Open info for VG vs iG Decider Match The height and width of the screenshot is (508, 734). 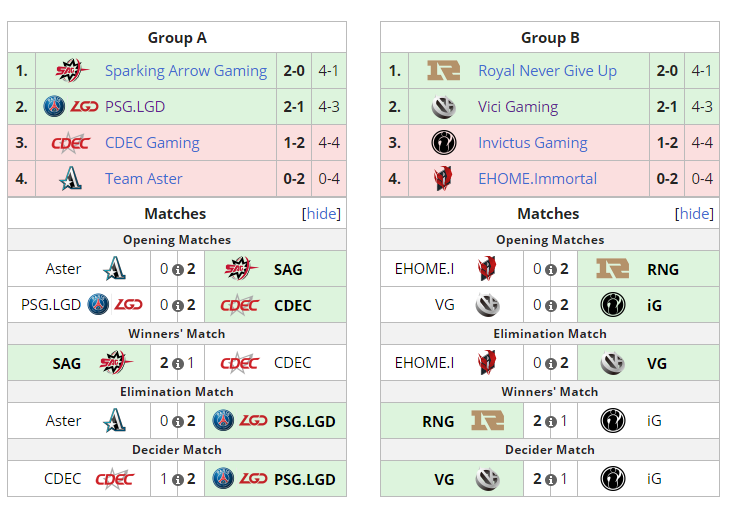pyautogui.click(x=550, y=479)
